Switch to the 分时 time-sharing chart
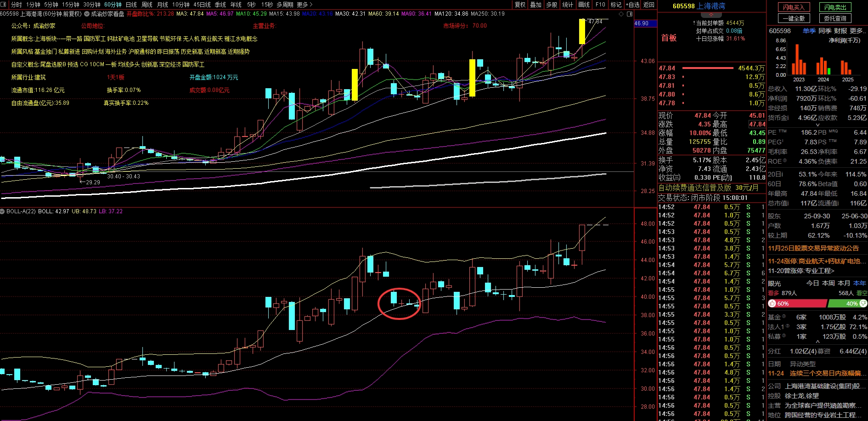Image resolution: width=868 pixels, height=421 pixels. tap(16, 5)
